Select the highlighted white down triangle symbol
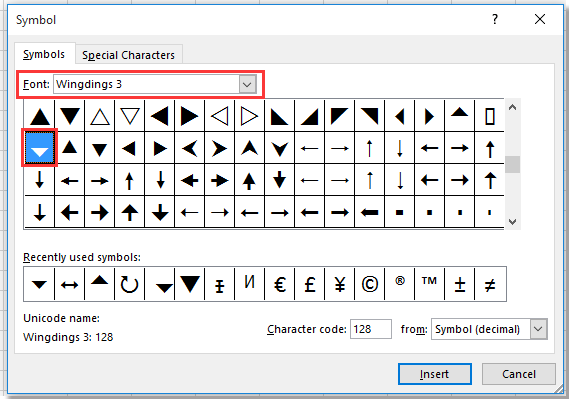 point(40,148)
